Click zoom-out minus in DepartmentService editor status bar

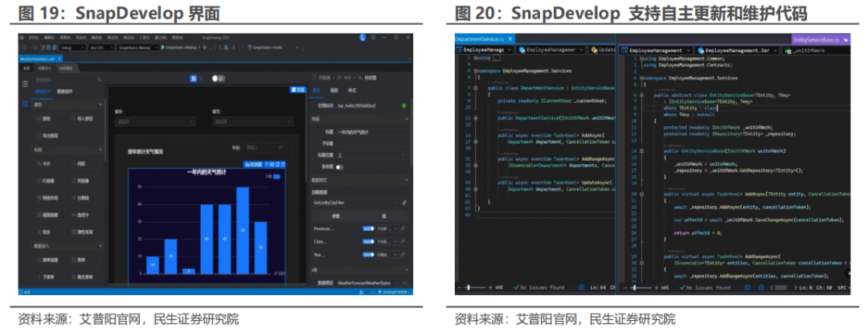[x=459, y=287]
